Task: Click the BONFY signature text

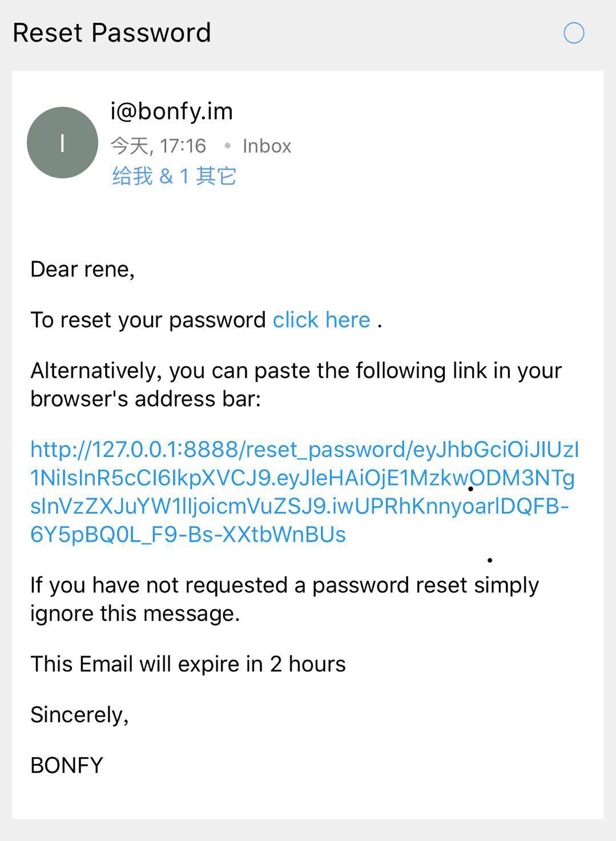Action: 67,765
